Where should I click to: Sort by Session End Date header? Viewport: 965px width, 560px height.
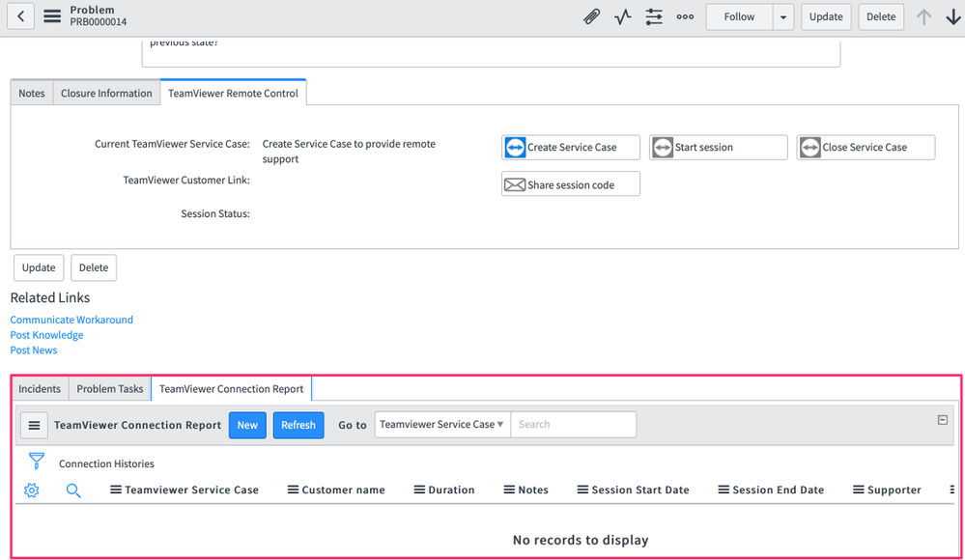[778, 490]
